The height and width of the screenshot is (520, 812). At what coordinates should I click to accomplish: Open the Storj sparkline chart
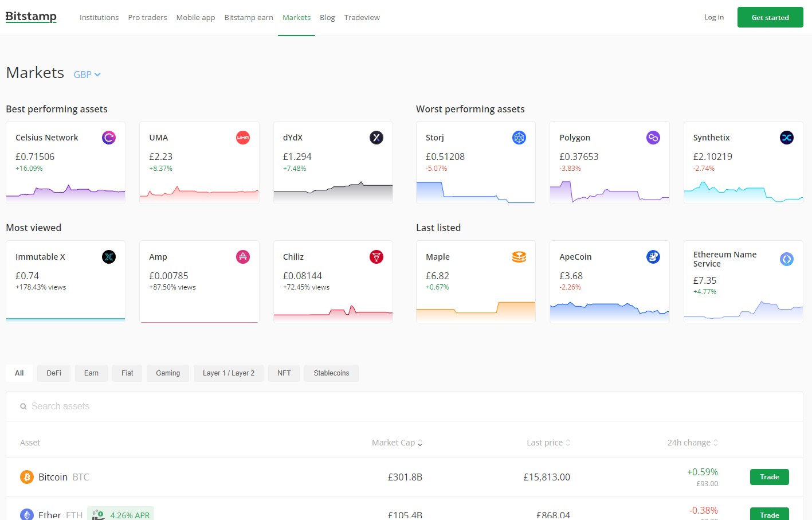tap(476, 192)
